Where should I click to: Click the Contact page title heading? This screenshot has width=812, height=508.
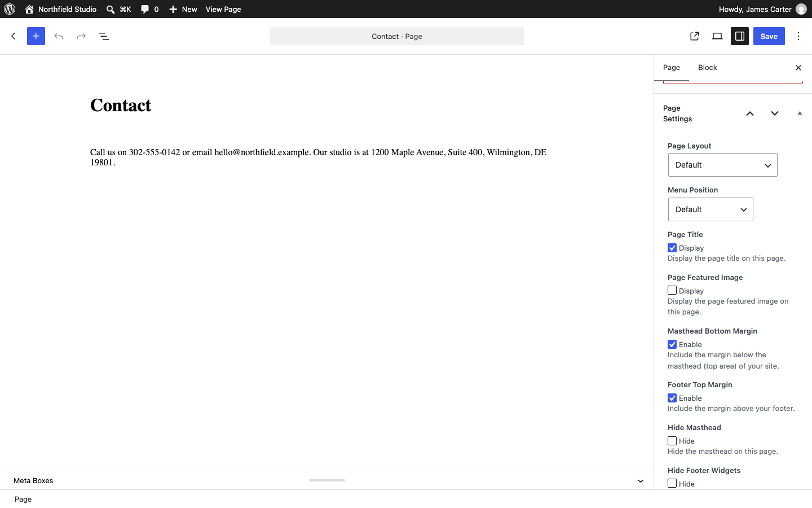pos(121,106)
